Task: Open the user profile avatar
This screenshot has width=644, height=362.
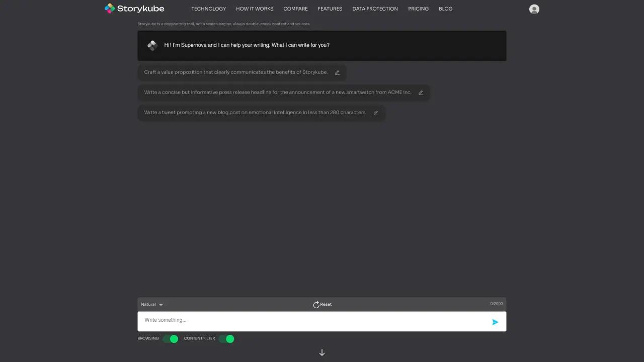Action: 534,9
